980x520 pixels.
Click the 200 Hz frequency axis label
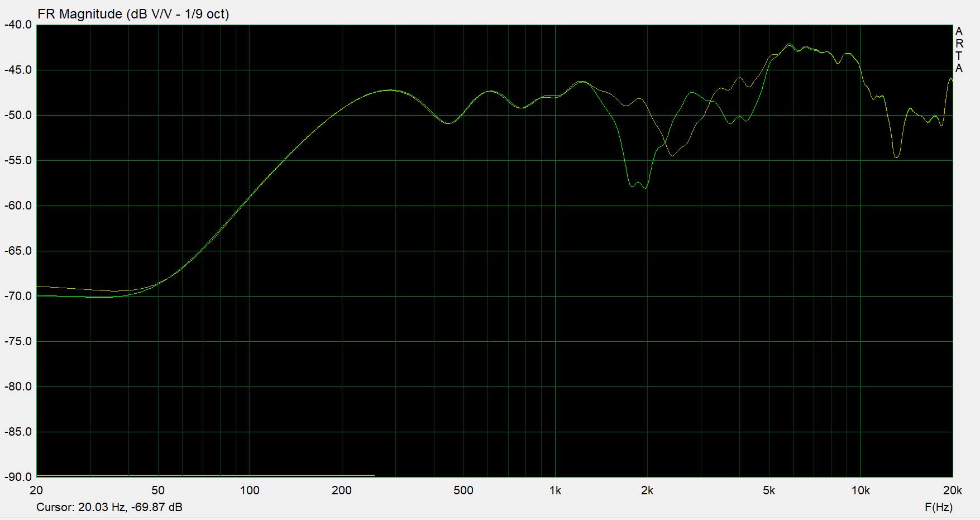(342, 490)
